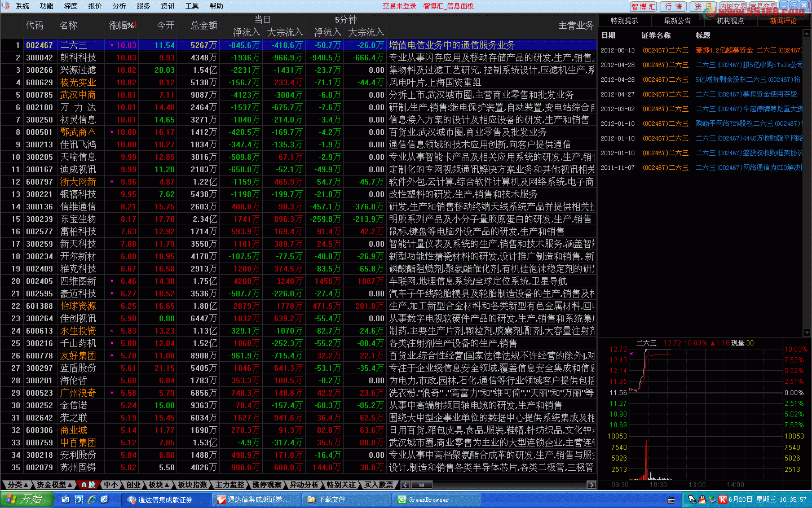Viewport: 812px width, 508px height.
Task: Click the QQ penguin tray icon
Action: tap(702, 500)
